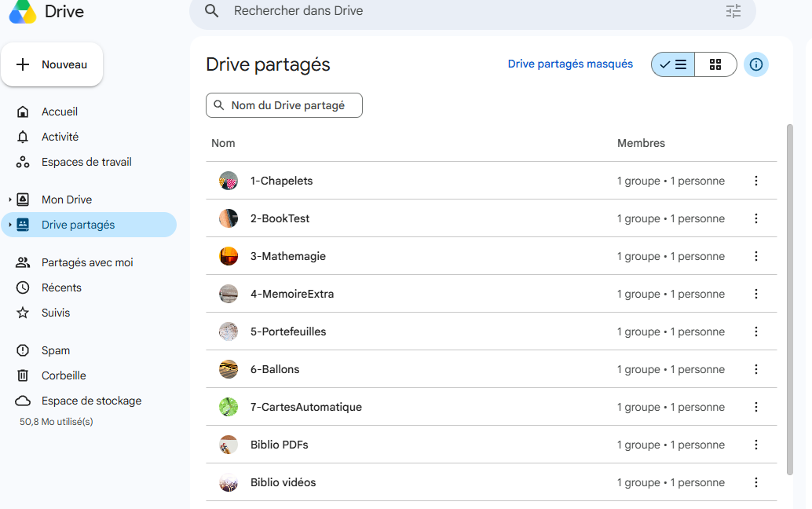
Task: Open Drive partagés masqués link
Action: (x=570, y=64)
